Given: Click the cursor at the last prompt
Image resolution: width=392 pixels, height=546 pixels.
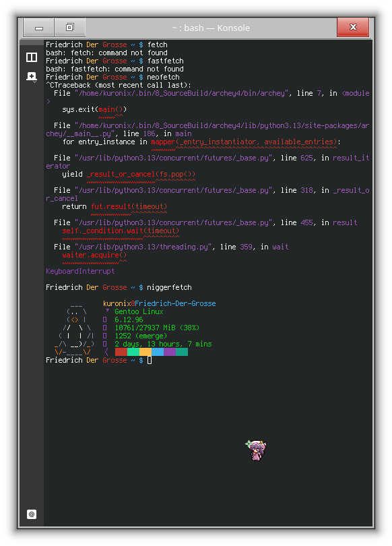Looking at the screenshot, I should [x=150, y=360].
